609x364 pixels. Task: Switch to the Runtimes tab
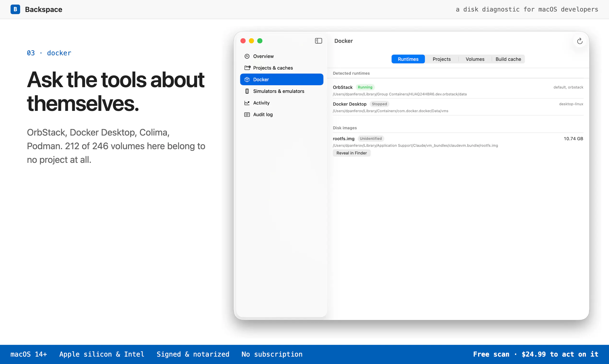coord(408,59)
